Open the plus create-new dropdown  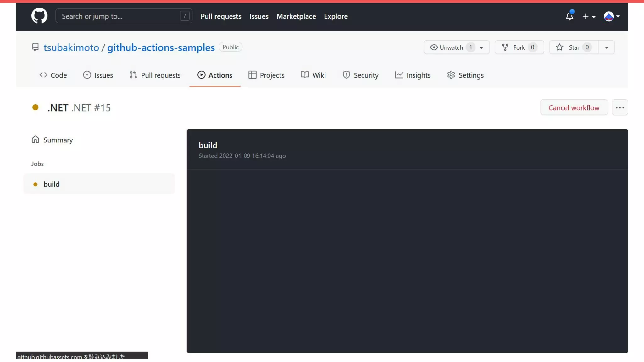[589, 16]
